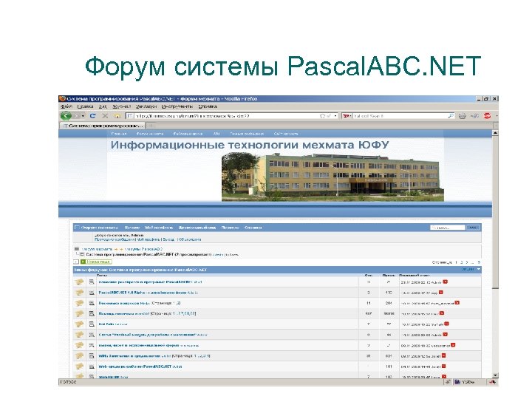Jump to last post of Web-среда разработки

click(443, 366)
